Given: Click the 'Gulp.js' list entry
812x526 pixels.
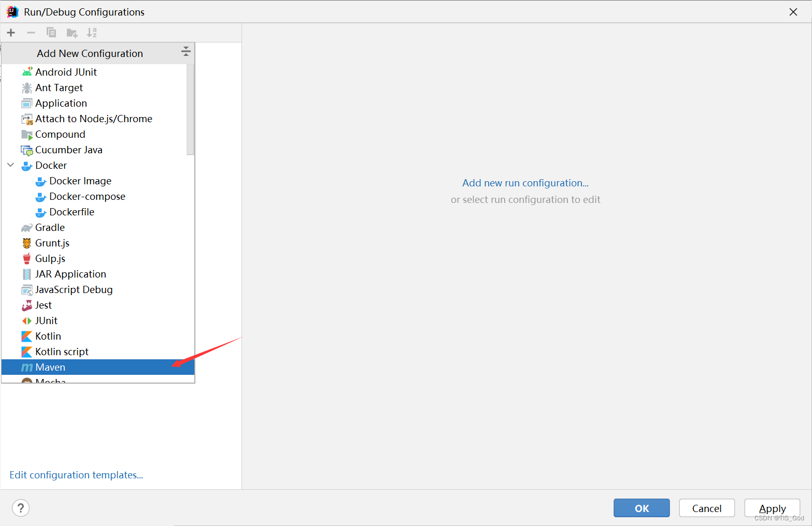Looking at the screenshot, I should [98, 258].
